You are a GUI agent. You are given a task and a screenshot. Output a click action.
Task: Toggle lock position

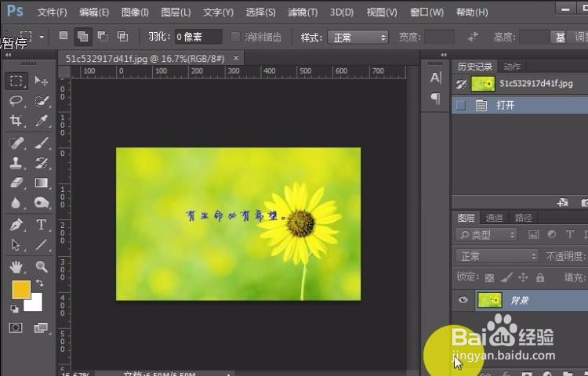(x=523, y=277)
